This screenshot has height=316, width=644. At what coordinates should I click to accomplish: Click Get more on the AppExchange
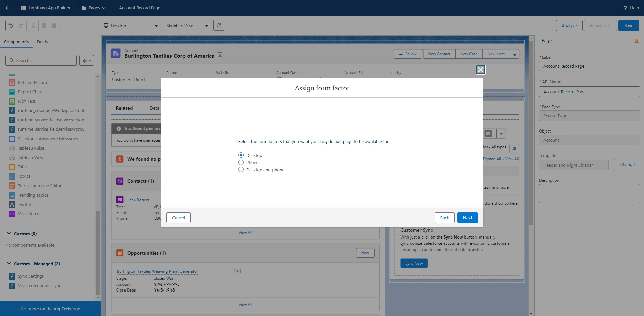click(50, 309)
